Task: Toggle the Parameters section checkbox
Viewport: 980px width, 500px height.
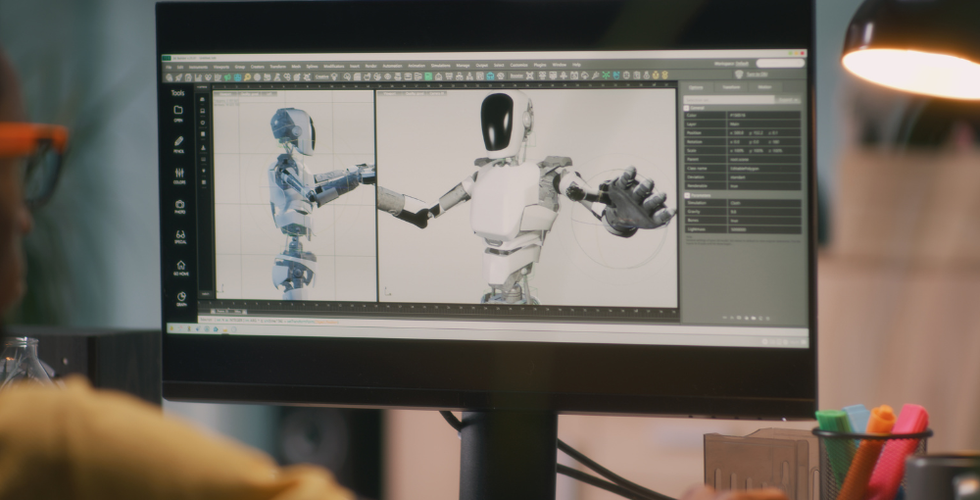Action: click(687, 195)
